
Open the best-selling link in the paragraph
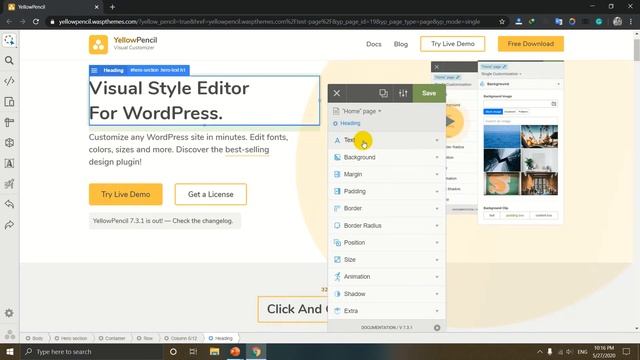[247, 149]
